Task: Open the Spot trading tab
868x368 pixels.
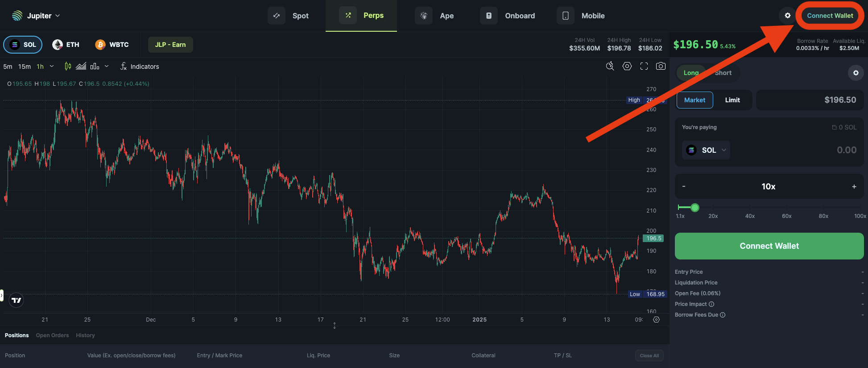Action: [288, 16]
